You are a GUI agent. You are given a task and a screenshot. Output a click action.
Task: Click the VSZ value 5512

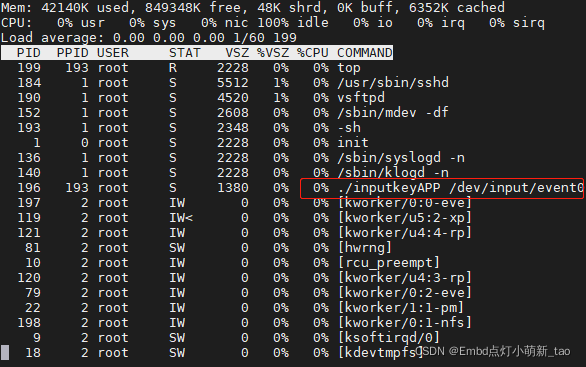pos(233,83)
